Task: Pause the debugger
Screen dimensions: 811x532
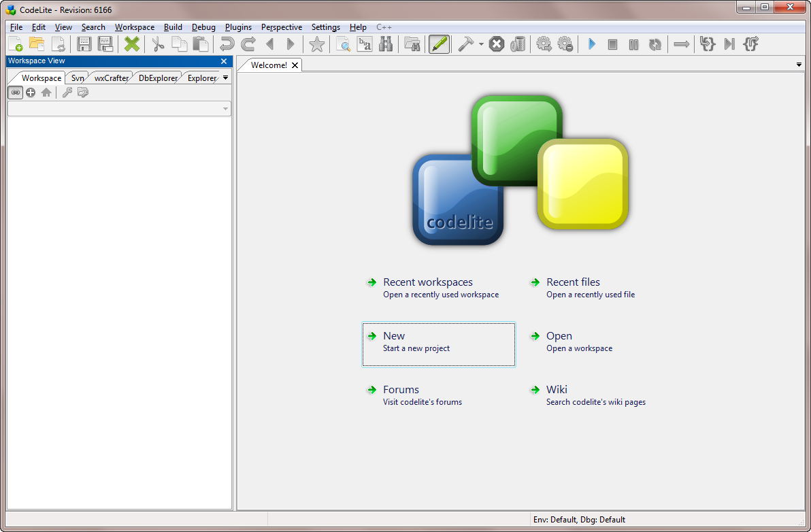Action: (633, 44)
